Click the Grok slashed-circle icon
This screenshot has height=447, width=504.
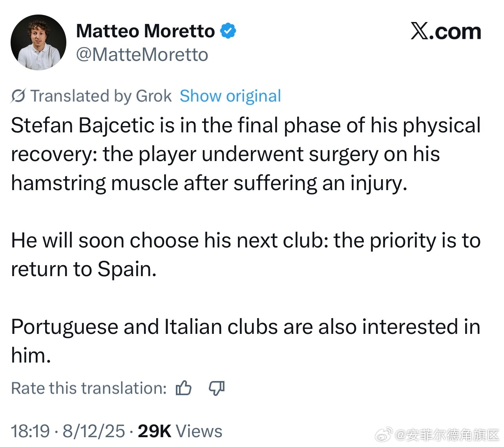click(18, 96)
